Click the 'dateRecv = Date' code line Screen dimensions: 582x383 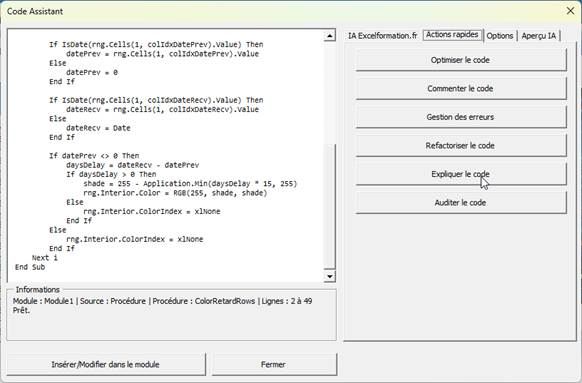pos(98,128)
